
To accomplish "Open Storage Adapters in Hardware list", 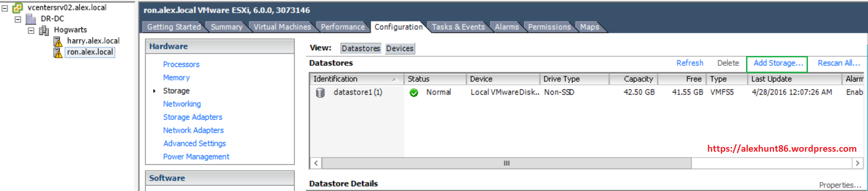I will pos(192,117).
